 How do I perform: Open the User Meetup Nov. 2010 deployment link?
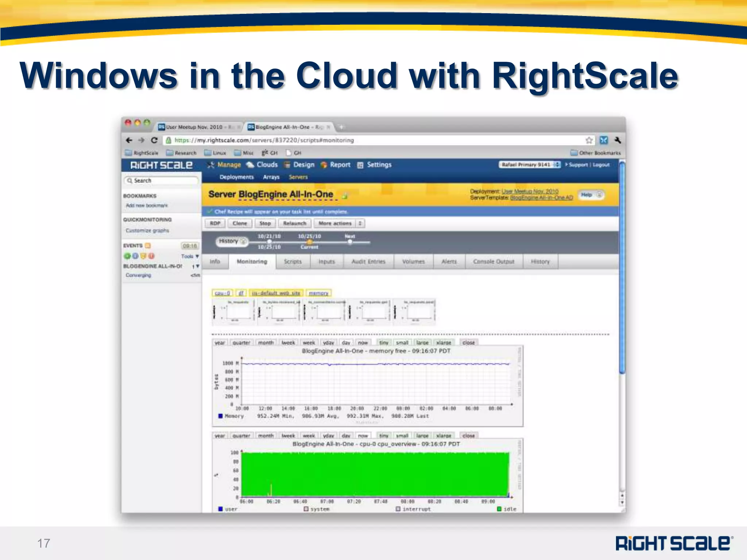pos(530,191)
